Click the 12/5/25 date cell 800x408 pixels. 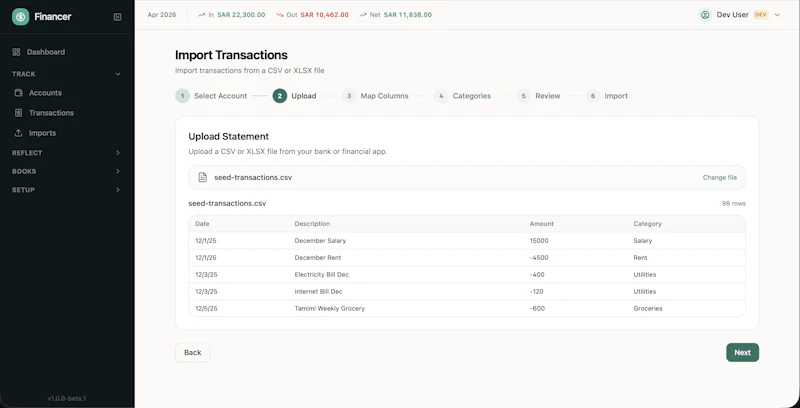click(206, 309)
